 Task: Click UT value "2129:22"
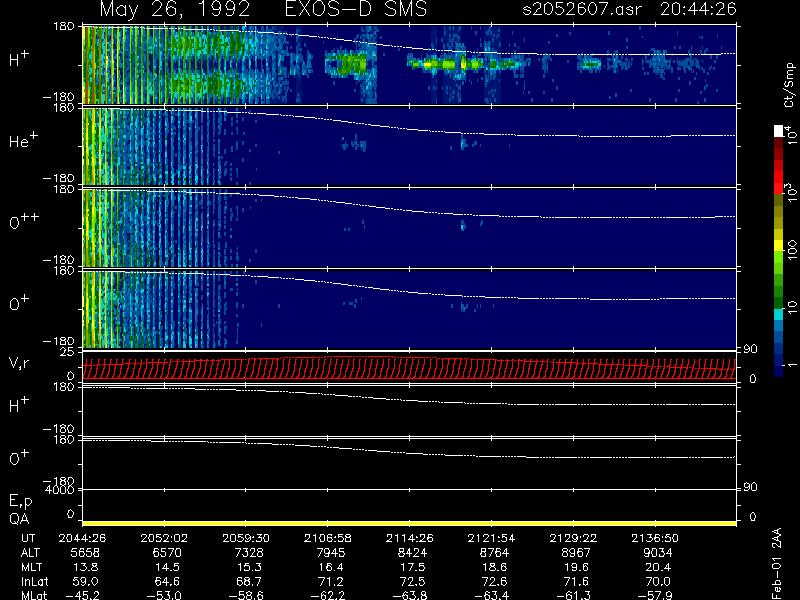pyautogui.click(x=573, y=538)
